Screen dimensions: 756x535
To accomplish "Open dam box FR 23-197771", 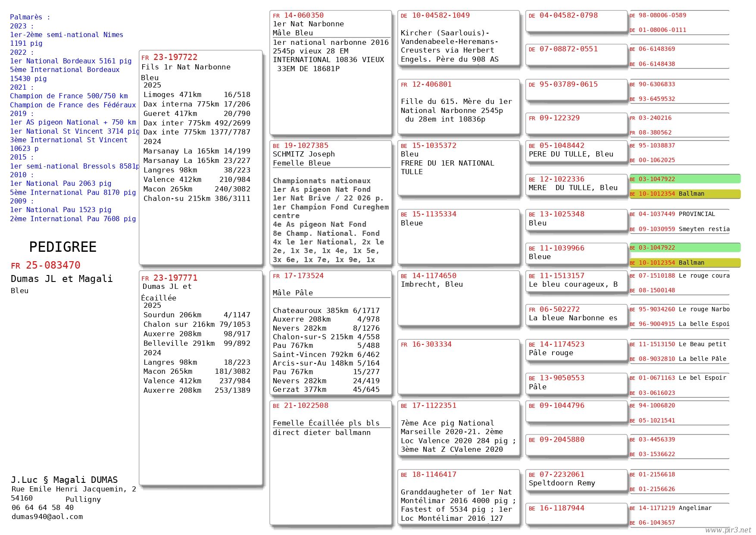I will pyautogui.click(x=200, y=377).
